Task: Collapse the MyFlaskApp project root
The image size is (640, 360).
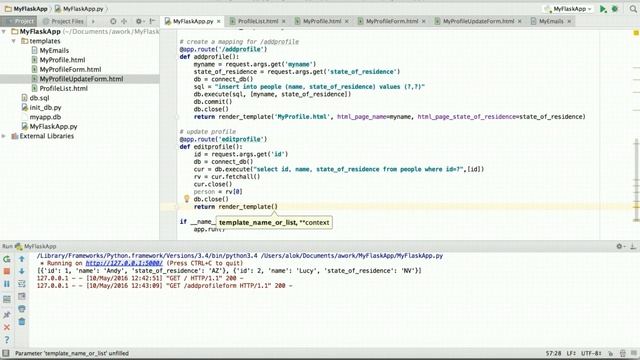Action: tap(4, 31)
